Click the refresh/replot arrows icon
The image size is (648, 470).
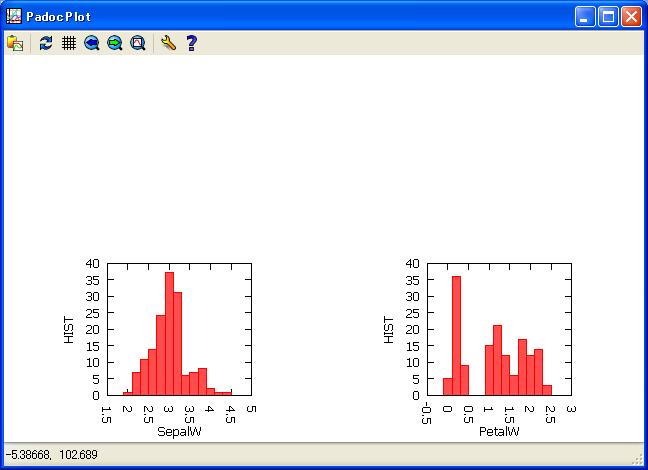(46, 43)
